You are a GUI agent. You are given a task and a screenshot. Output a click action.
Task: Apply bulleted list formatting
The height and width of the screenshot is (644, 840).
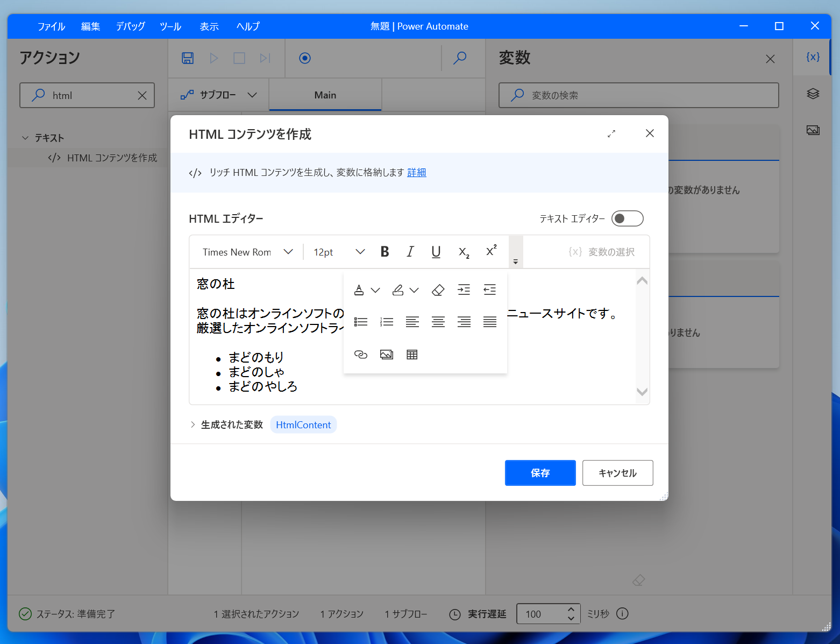361,321
